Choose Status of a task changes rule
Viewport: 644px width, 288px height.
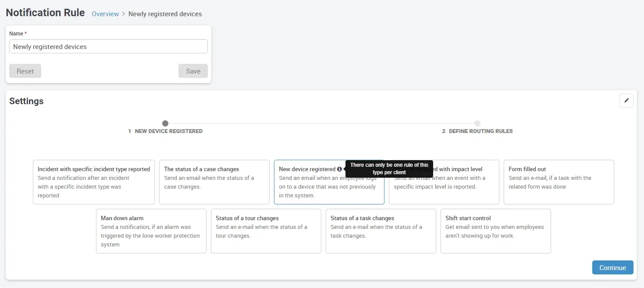tap(381, 231)
